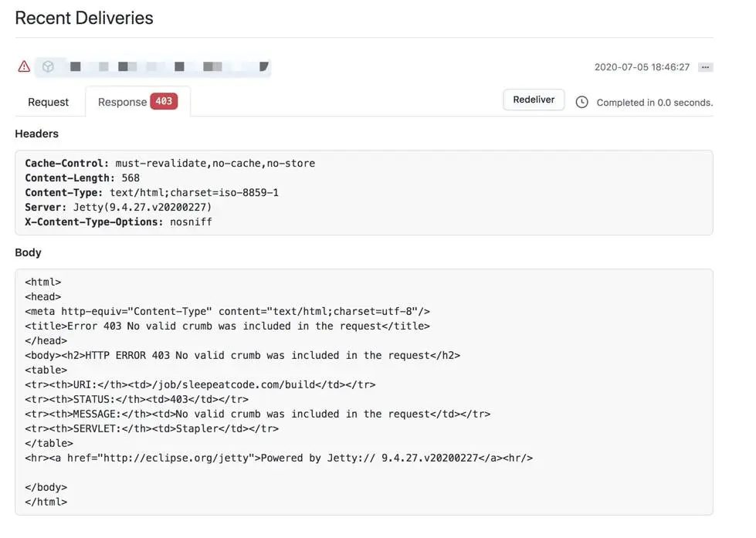Click the Completed in 0.0 seconds text
Image resolution: width=756 pixels, height=538 pixels.
pyautogui.click(x=654, y=103)
